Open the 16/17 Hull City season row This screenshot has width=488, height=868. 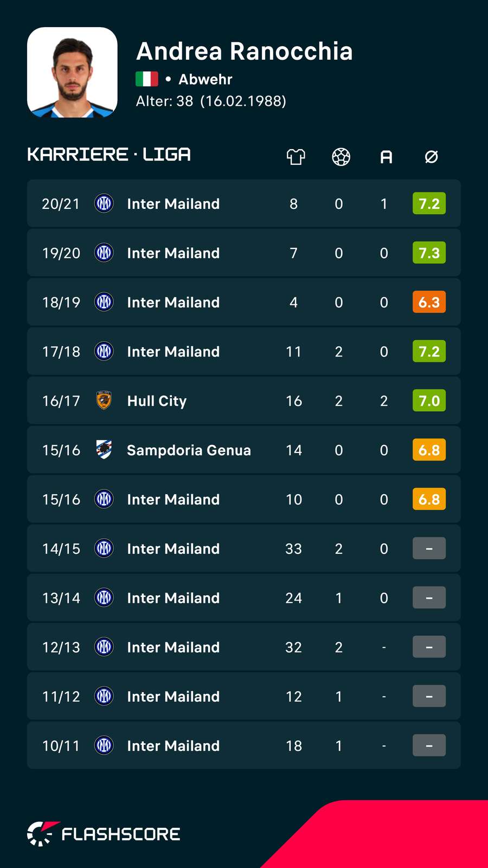(x=244, y=400)
